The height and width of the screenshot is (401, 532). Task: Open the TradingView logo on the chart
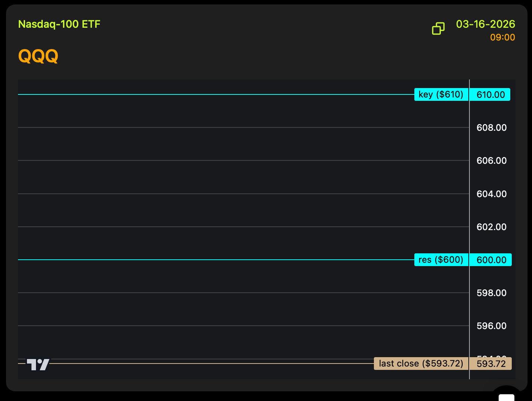38,364
